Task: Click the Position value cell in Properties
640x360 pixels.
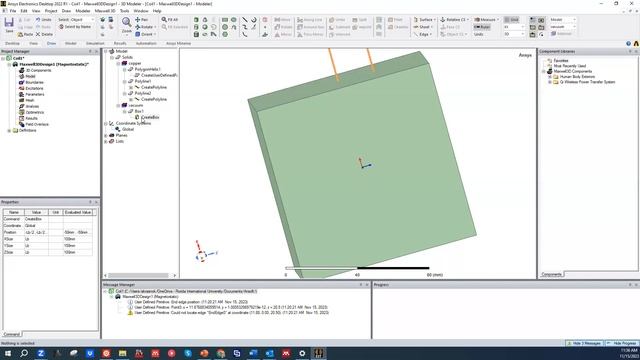Action: (36, 232)
